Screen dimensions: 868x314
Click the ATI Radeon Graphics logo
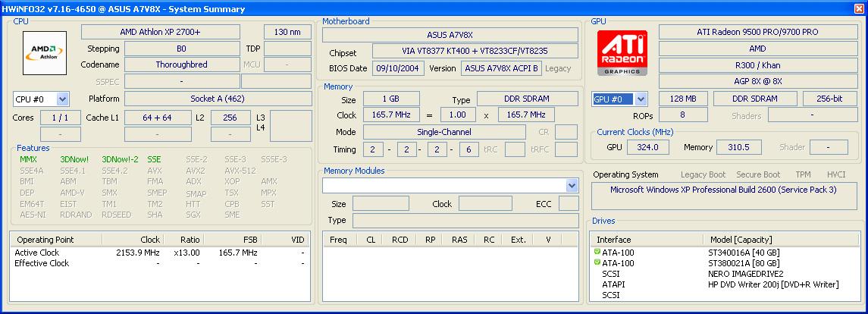(622, 53)
